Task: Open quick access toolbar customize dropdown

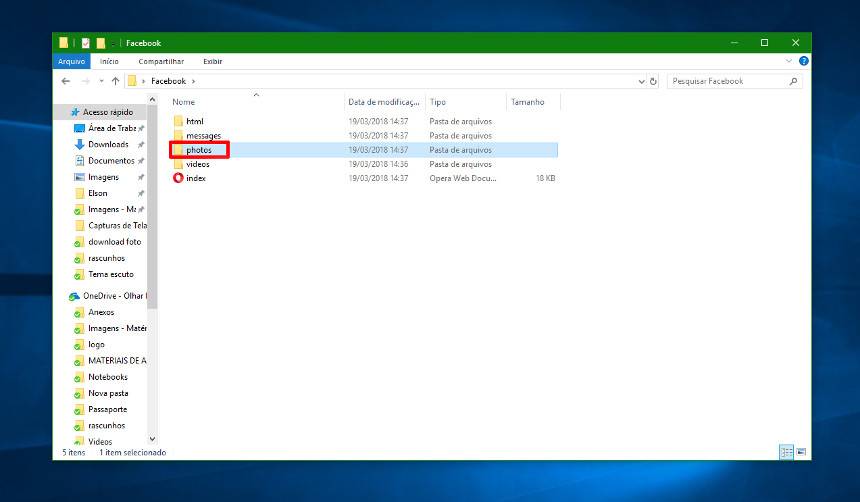Action: pyautogui.click(x=113, y=43)
